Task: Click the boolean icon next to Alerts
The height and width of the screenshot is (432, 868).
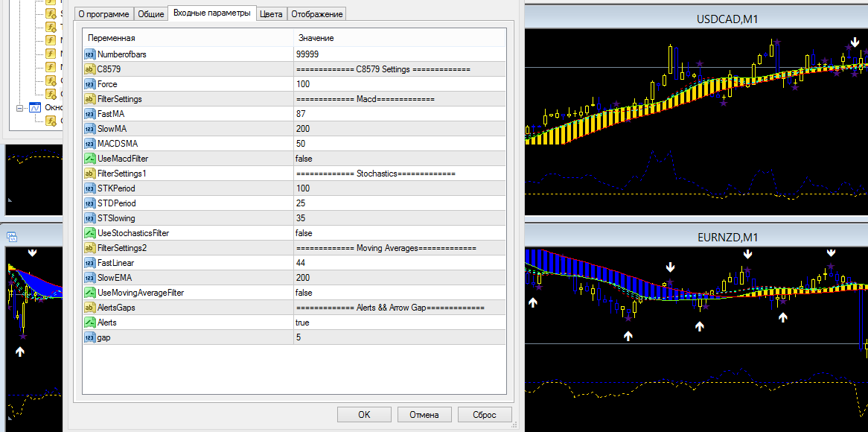Action: pyautogui.click(x=89, y=323)
